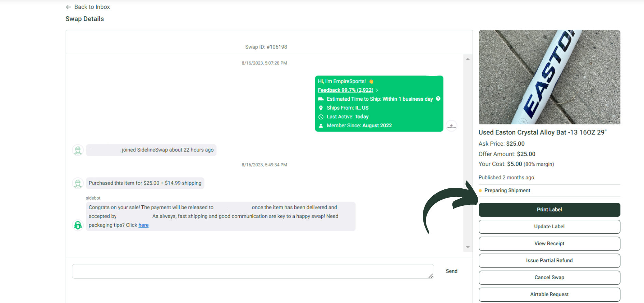This screenshot has height=303, width=644.
Task: Open the Airtable Request option
Action: click(x=549, y=294)
